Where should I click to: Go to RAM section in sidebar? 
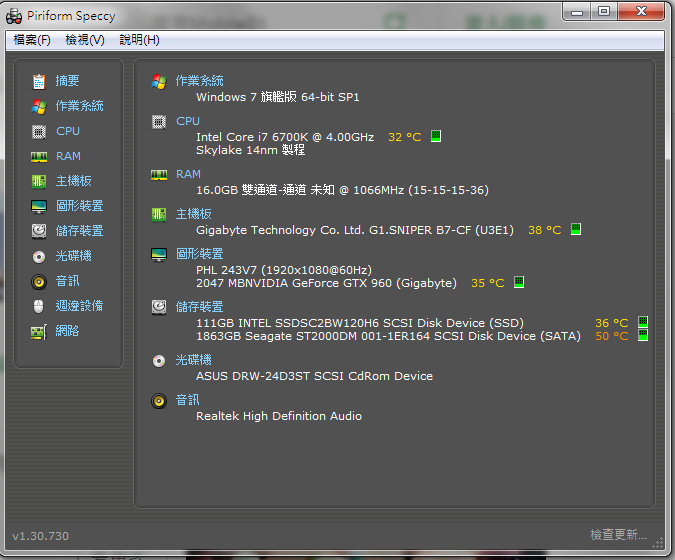(x=68, y=156)
